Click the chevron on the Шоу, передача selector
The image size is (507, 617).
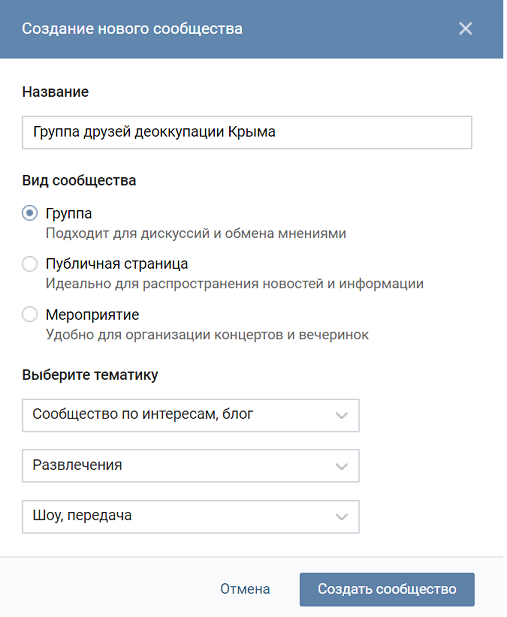coord(341,517)
